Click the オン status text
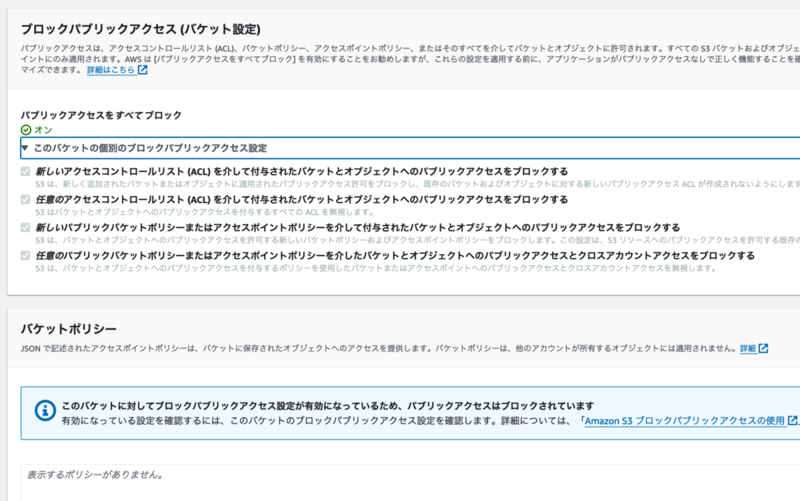The height and width of the screenshot is (501, 800). [x=43, y=130]
